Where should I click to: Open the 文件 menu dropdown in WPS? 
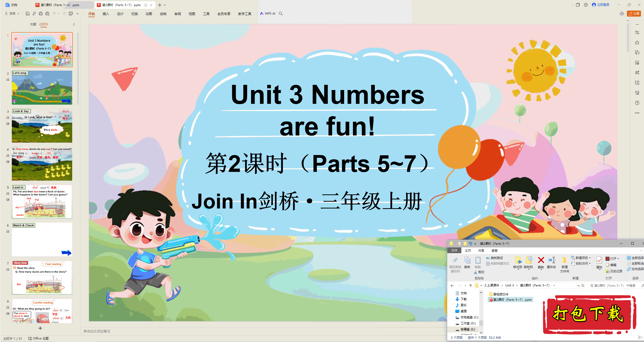coord(12,14)
